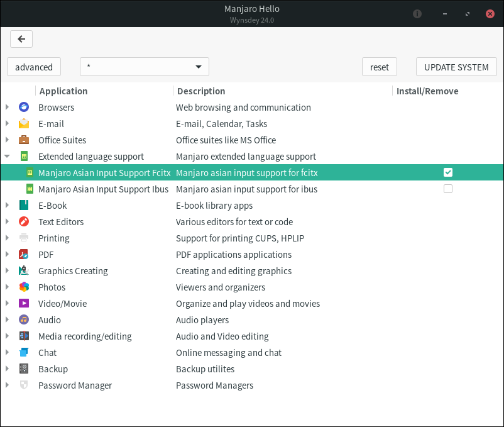
Task: Click the E-Book category icon
Action: click(x=24, y=205)
